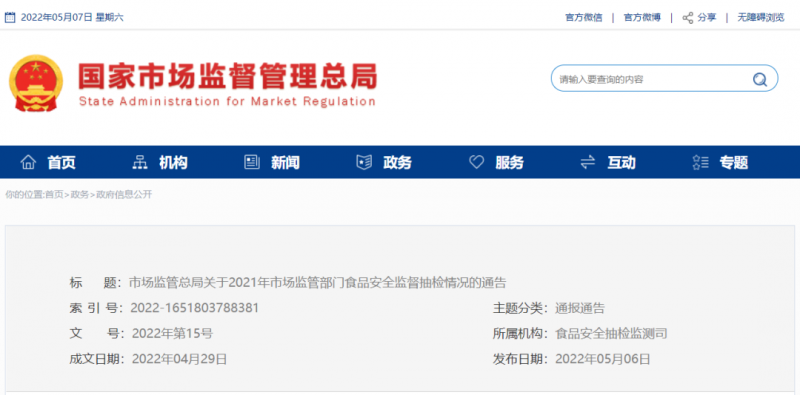Image resolution: width=800 pixels, height=395 pixels.
Task: Click 首页 in the breadcrumb path
Action: [x=54, y=194]
